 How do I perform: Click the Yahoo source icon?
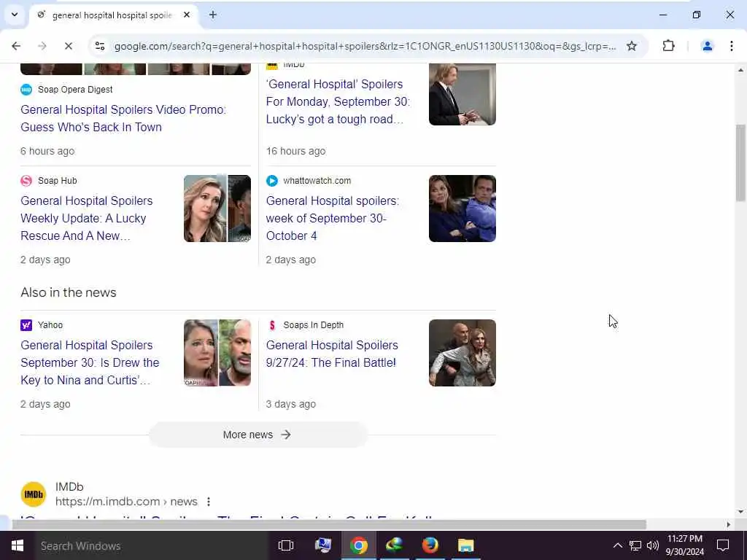[26, 324]
